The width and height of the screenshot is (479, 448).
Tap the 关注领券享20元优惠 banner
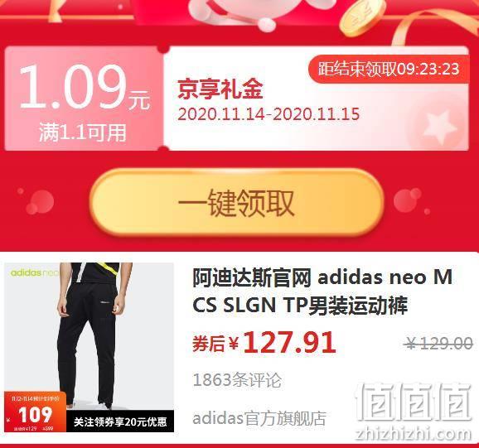[120, 422]
